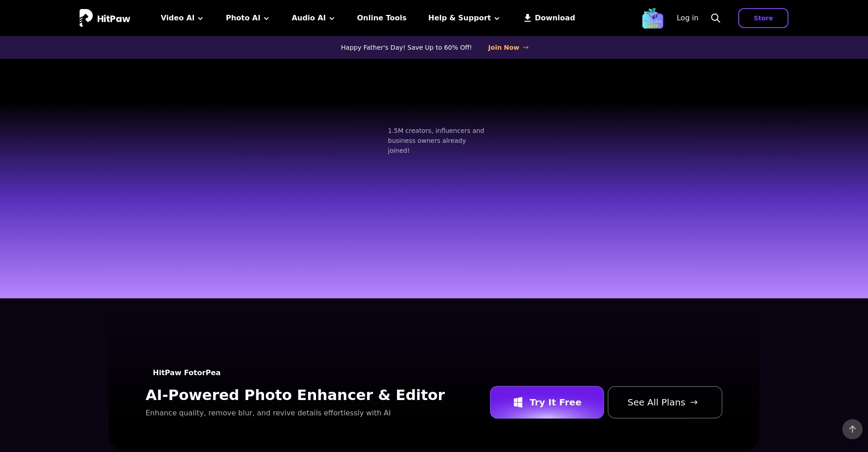
Task: Click the See All Plans button
Action: pyautogui.click(x=665, y=402)
